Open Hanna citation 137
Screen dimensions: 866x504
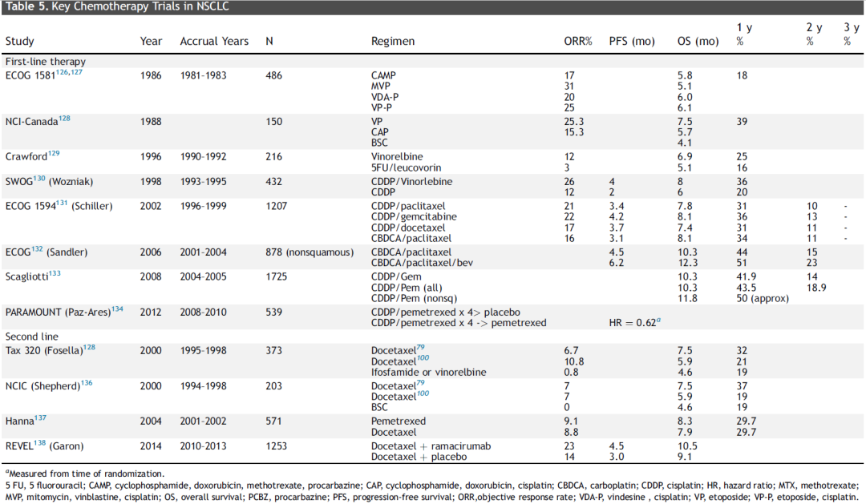40,418
